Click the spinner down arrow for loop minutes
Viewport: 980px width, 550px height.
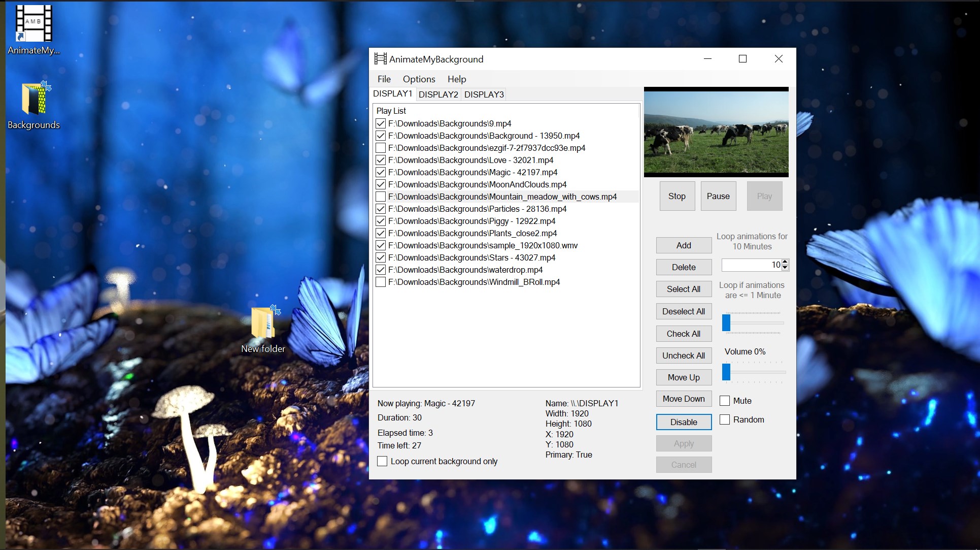pyautogui.click(x=785, y=268)
